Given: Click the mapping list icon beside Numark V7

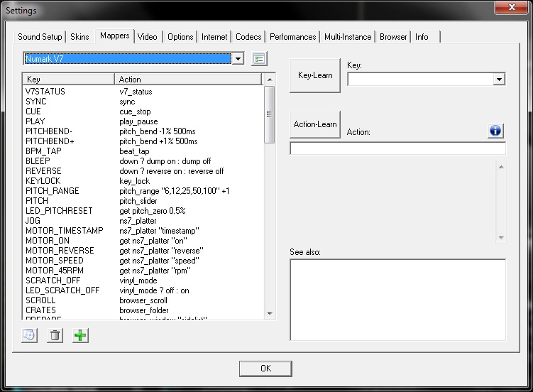Looking at the screenshot, I should coord(259,59).
